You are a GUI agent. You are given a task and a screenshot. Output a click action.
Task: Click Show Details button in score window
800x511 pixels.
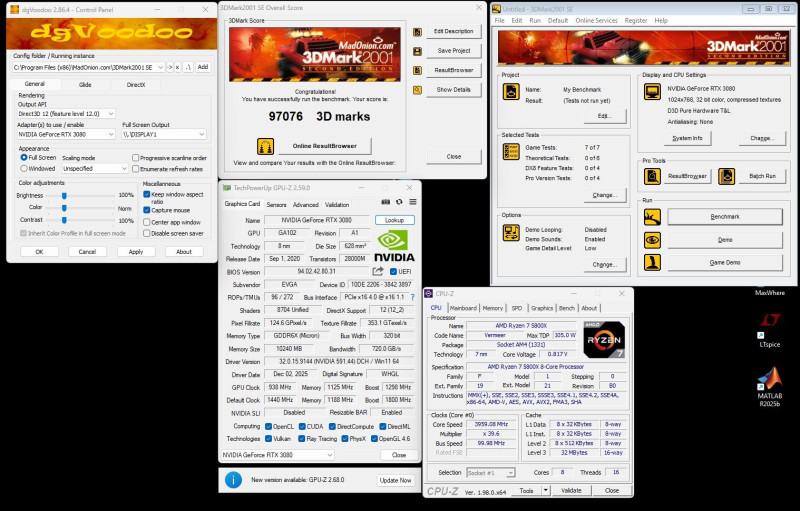pyautogui.click(x=454, y=90)
